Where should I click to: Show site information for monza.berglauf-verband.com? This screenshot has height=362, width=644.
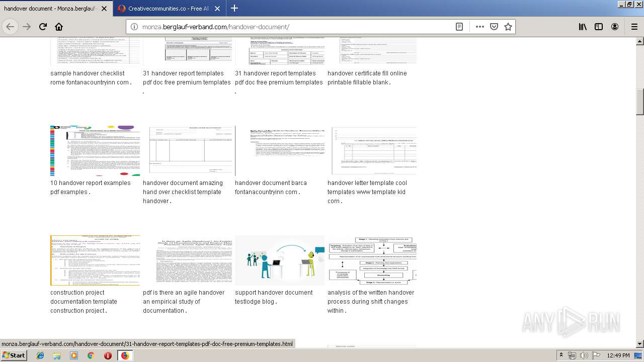pos(134,27)
